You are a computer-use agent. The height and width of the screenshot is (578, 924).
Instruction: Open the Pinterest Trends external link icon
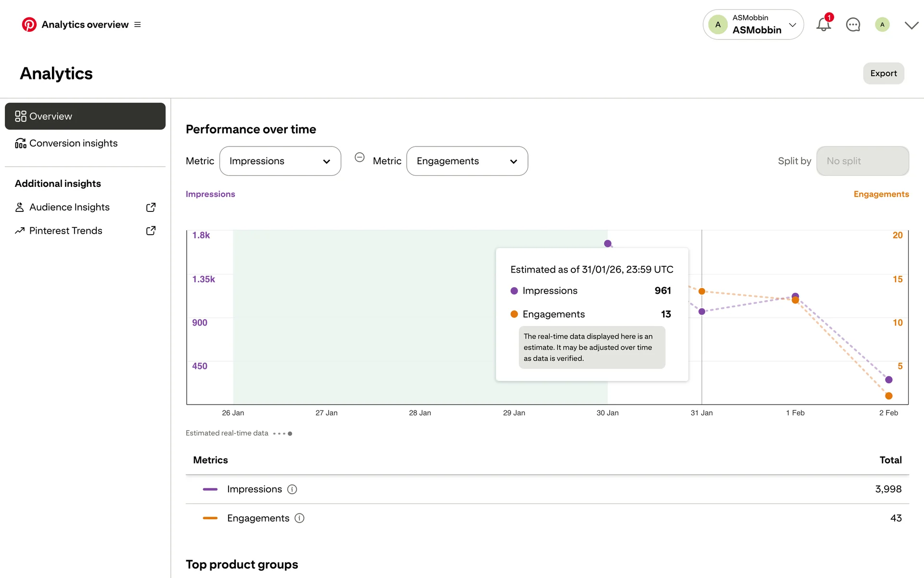(x=151, y=231)
